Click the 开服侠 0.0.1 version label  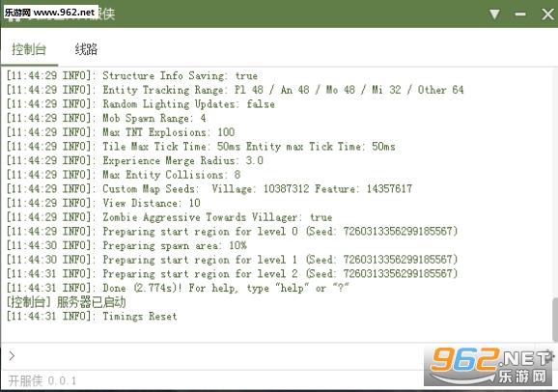click(42, 380)
